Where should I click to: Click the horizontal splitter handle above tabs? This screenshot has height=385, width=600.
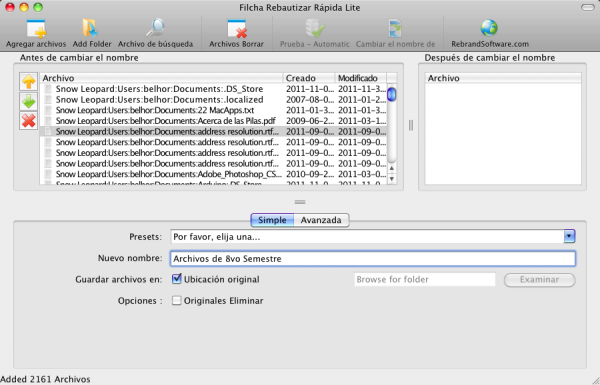[x=300, y=202]
